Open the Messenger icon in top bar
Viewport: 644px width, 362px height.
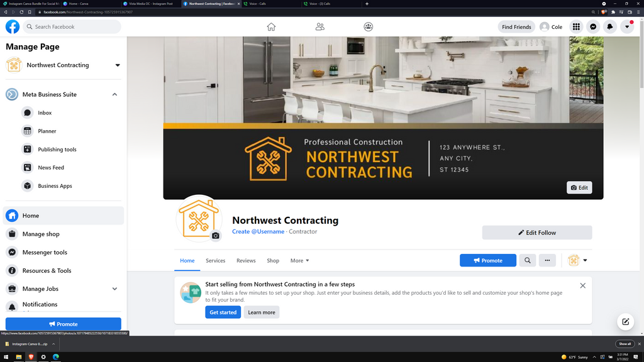[593, 26]
